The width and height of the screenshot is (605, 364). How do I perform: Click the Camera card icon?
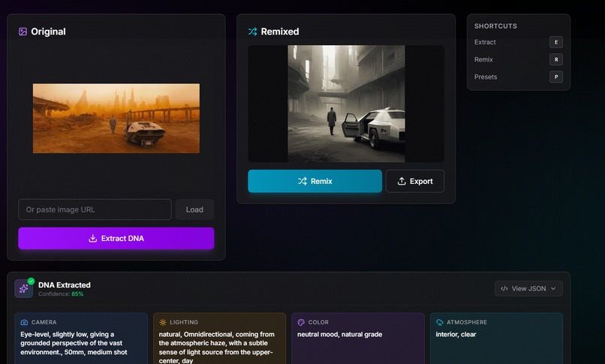click(x=24, y=323)
